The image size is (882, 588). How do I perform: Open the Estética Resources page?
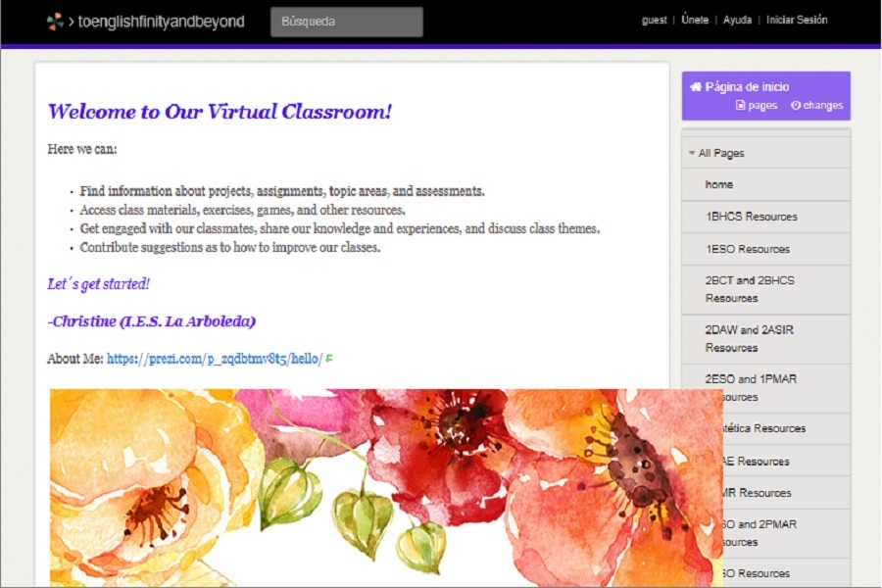click(x=766, y=429)
